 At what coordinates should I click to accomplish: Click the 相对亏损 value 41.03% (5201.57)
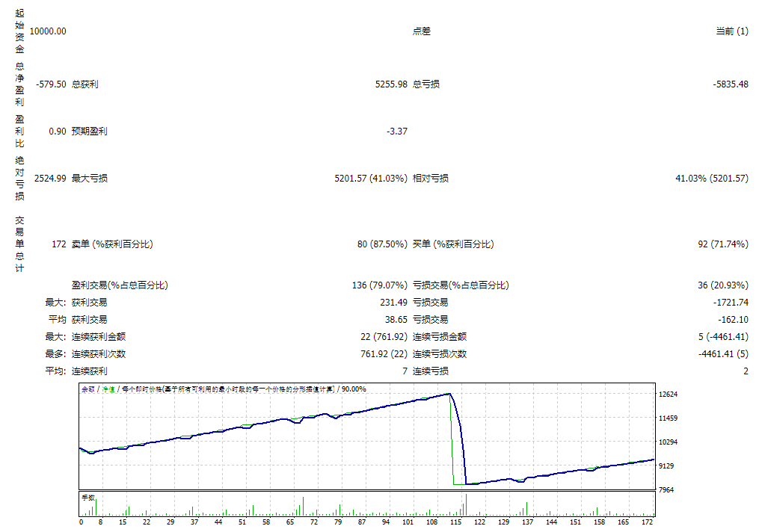712,178
